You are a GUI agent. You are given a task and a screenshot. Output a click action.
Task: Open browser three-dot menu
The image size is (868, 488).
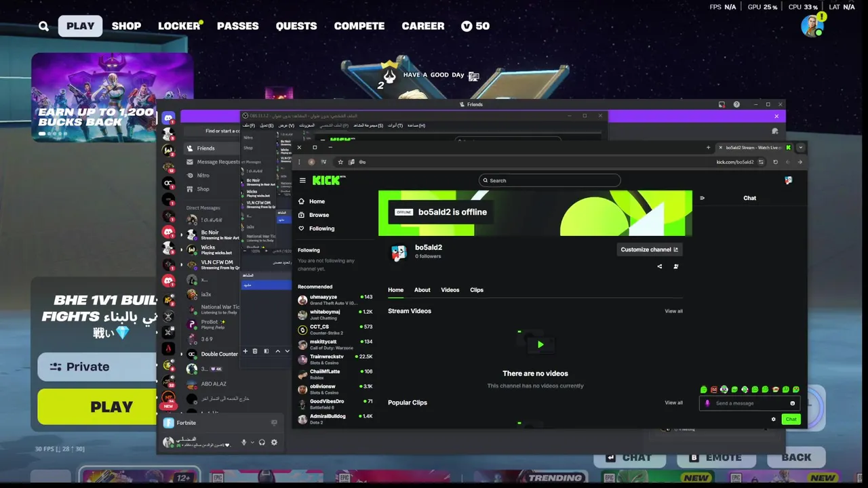pos(299,162)
